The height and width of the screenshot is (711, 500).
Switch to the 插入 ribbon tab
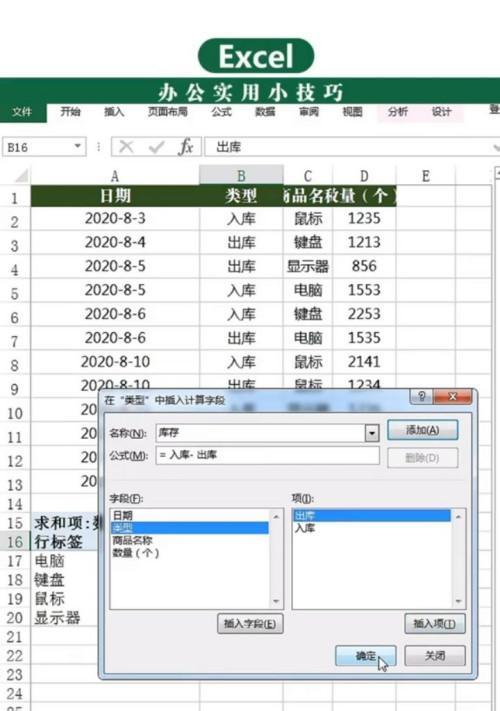(114, 112)
